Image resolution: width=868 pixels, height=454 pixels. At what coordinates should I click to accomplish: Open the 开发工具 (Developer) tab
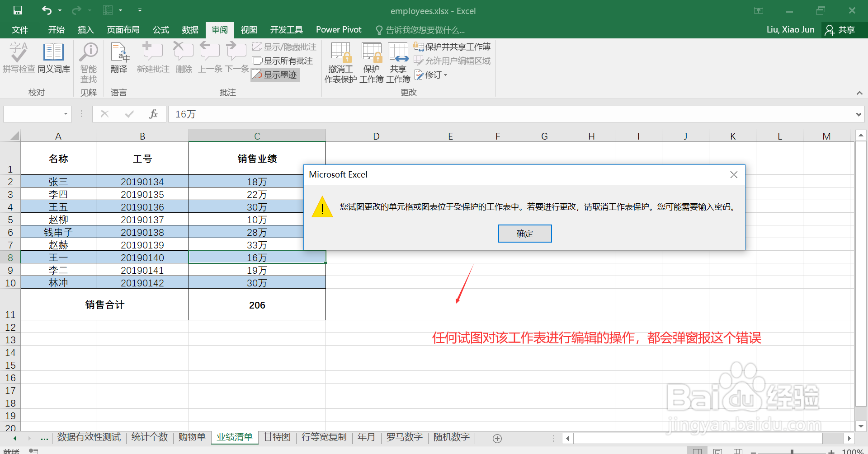286,30
